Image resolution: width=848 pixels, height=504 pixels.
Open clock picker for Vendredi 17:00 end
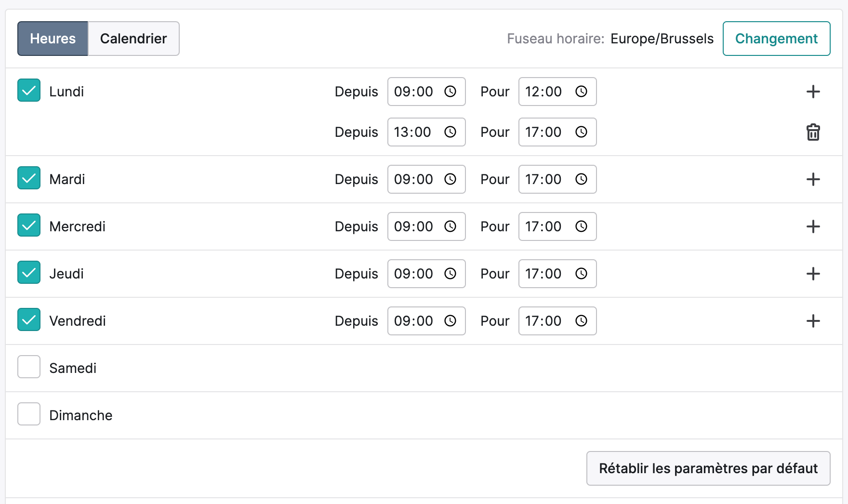coord(581,321)
